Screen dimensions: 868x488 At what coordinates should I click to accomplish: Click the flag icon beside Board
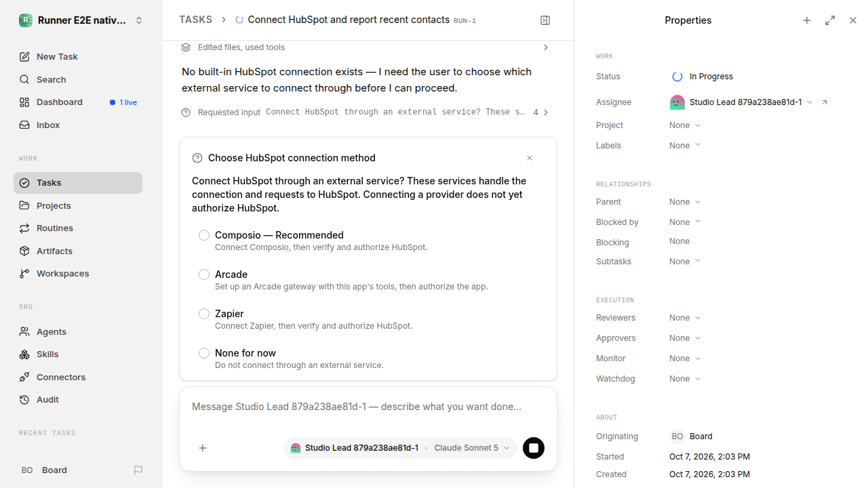[138, 470]
